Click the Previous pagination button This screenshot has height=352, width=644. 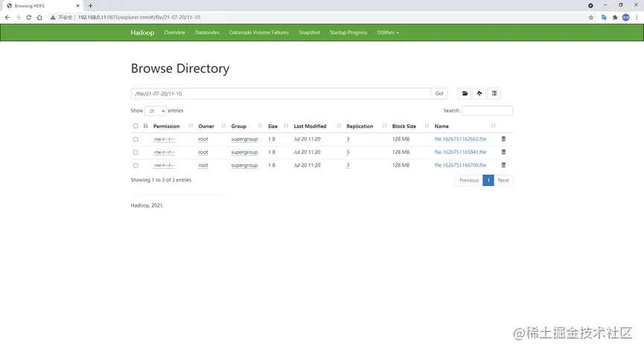click(469, 180)
